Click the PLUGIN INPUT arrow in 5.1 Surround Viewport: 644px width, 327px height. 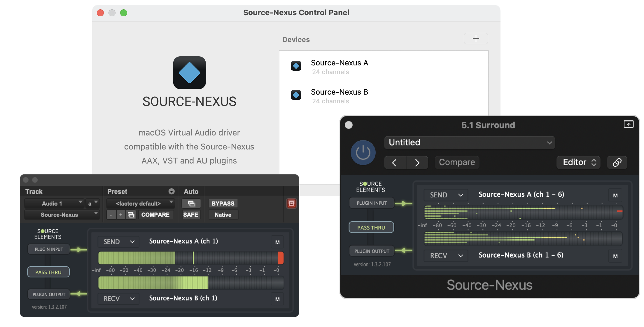pyautogui.click(x=404, y=203)
